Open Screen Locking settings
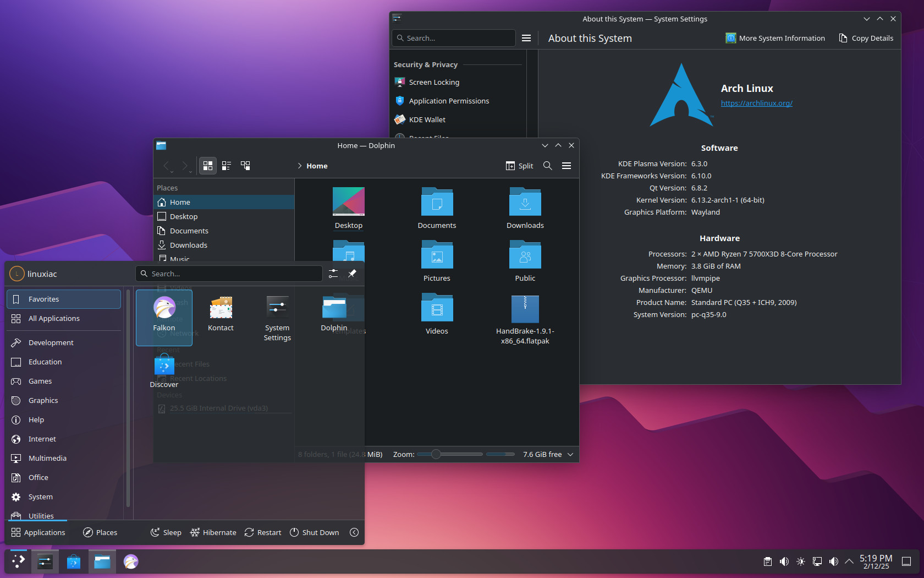924x578 pixels. [x=458, y=82]
